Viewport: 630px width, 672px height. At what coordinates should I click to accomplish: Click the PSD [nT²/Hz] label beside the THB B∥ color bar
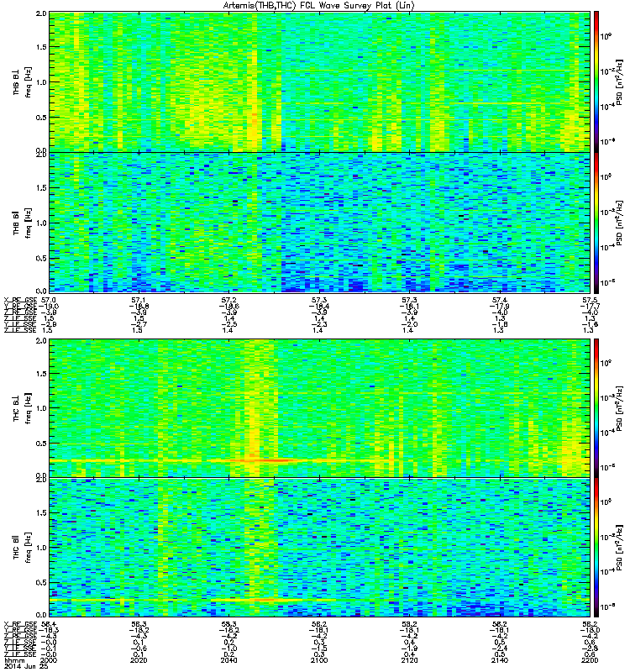[x=619, y=223]
